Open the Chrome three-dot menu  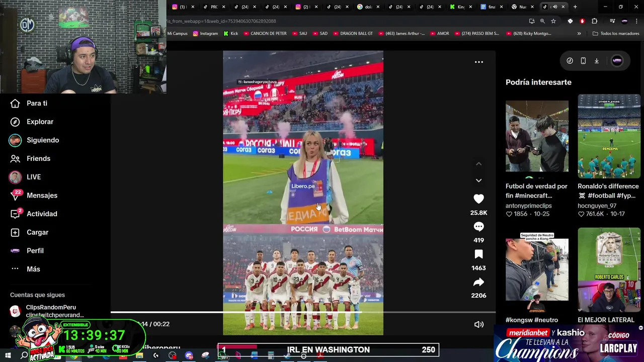636,21
